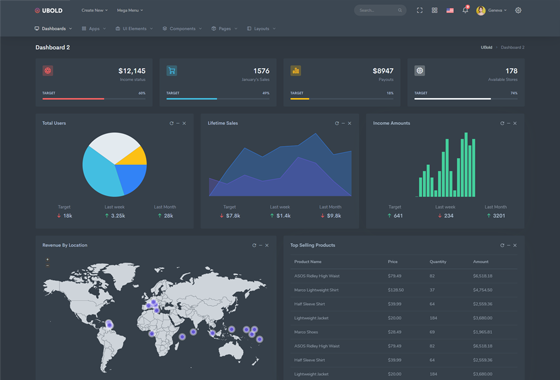
Task: Close the Top Selling Products card
Action: pos(515,245)
